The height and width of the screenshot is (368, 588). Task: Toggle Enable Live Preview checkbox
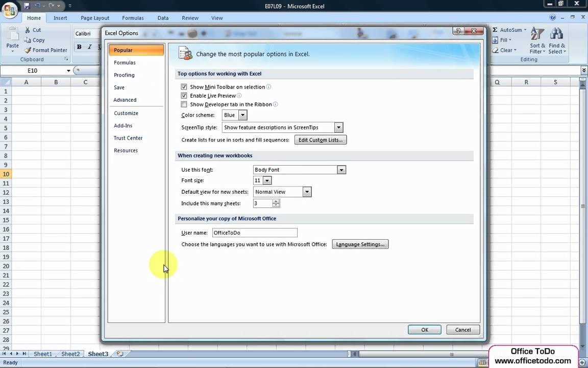click(x=184, y=96)
